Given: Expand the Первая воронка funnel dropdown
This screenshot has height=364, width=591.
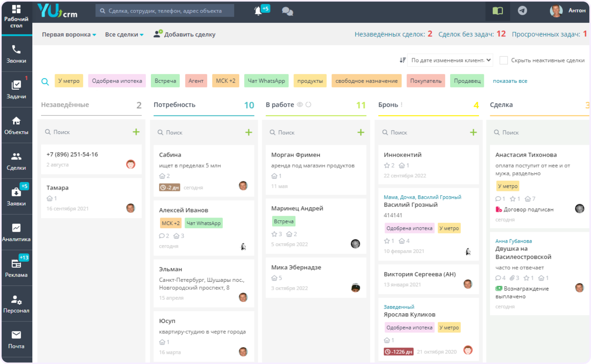Looking at the screenshot, I should pos(69,35).
